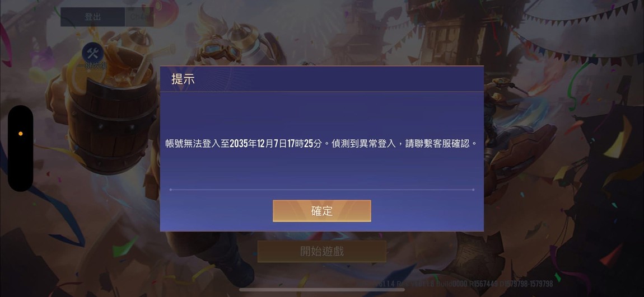Click the thin divider line above 確定
Viewport: 644px width, 297px height.
(321, 190)
